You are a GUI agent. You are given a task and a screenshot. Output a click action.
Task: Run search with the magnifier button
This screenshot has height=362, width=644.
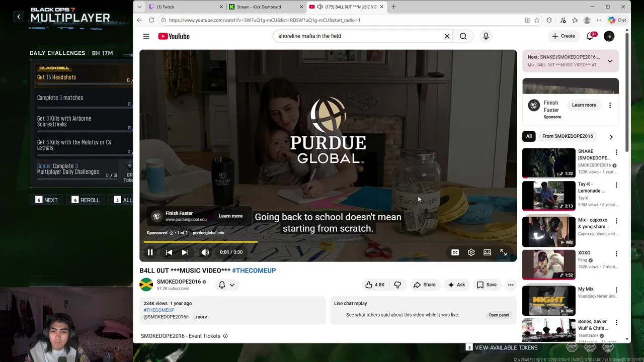(x=463, y=36)
